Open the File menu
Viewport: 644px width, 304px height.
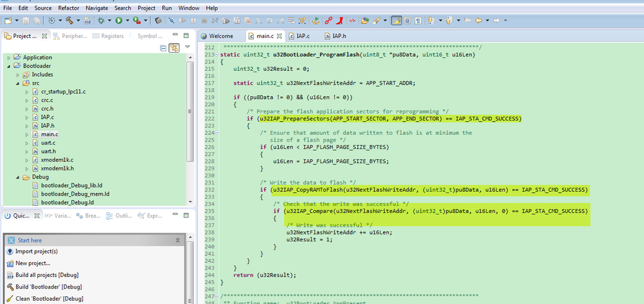pos(7,8)
